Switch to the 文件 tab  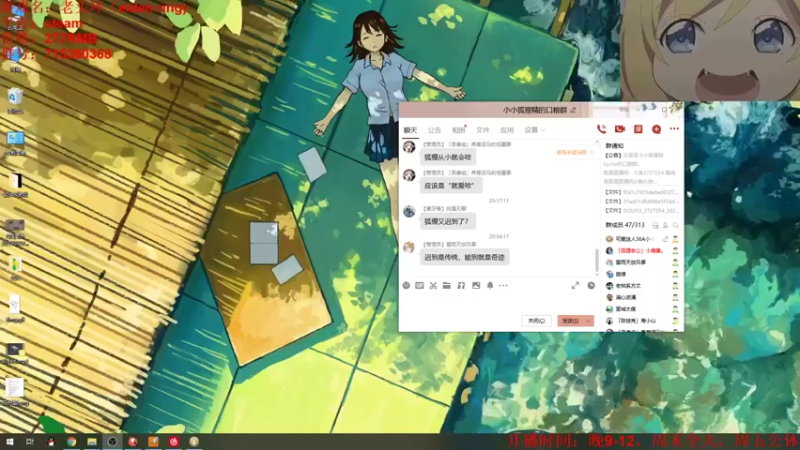[483, 130]
